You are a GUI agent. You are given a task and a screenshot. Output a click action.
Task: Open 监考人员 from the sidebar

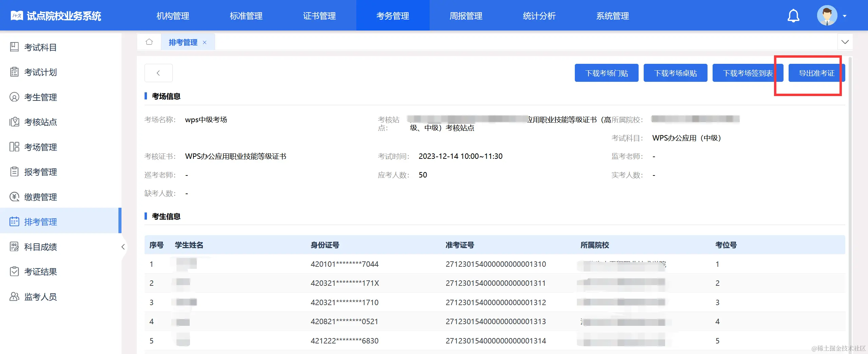[40, 297]
